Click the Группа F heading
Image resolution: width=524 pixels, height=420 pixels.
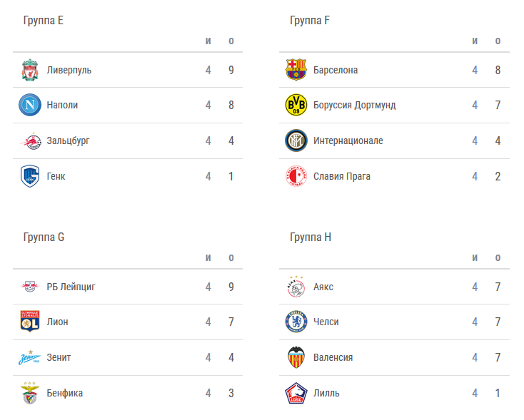tap(310, 20)
